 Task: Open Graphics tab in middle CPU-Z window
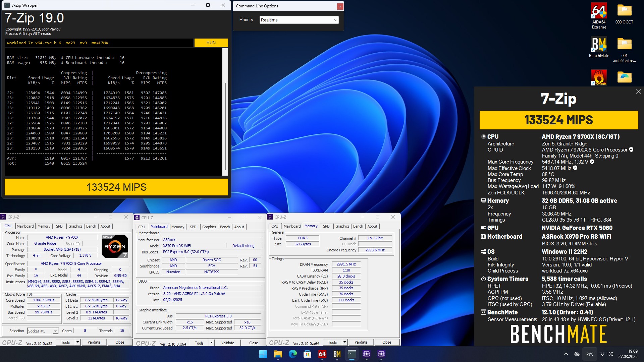209,227
